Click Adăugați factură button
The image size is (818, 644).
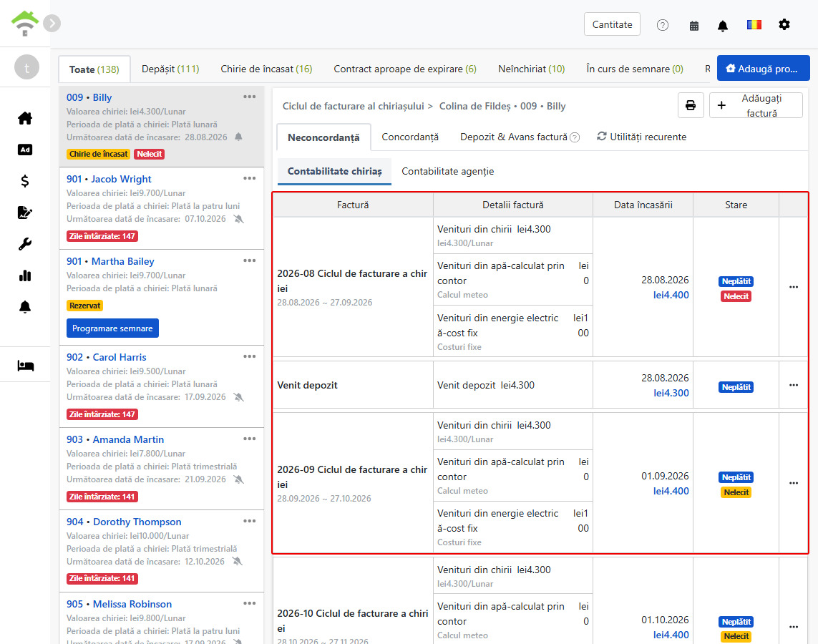point(756,105)
